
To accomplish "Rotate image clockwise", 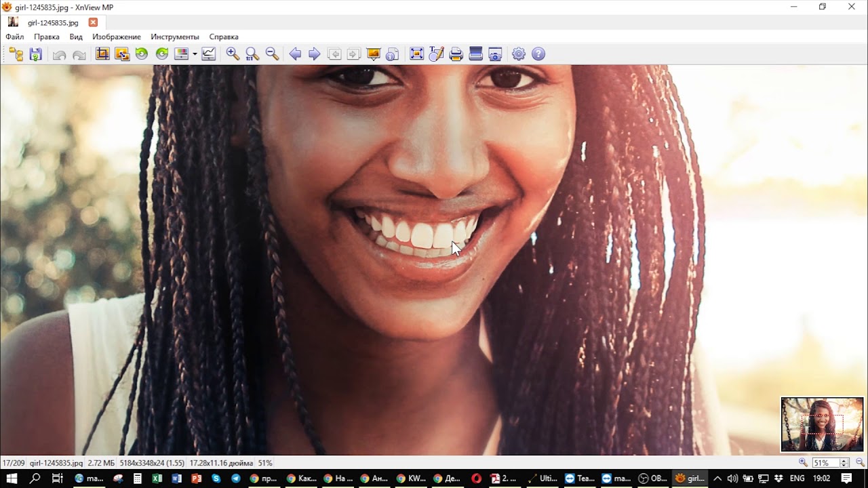I will tap(161, 54).
